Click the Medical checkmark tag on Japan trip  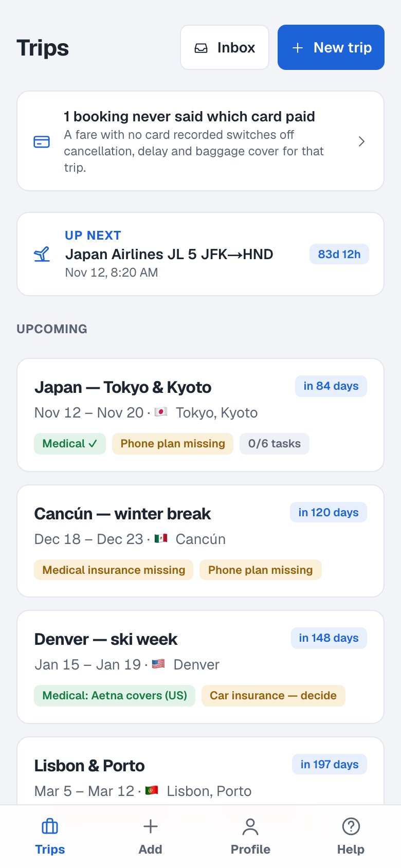(70, 444)
